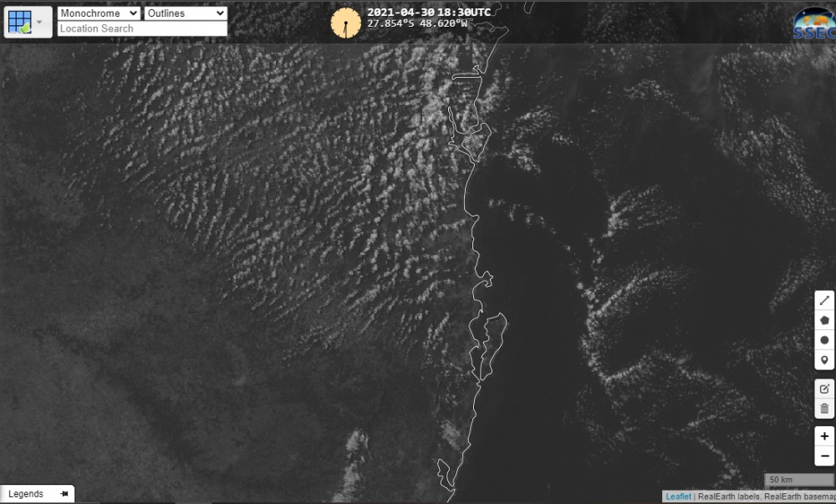836x504 pixels.
Task: Open the Legends tab
Action: [26, 494]
